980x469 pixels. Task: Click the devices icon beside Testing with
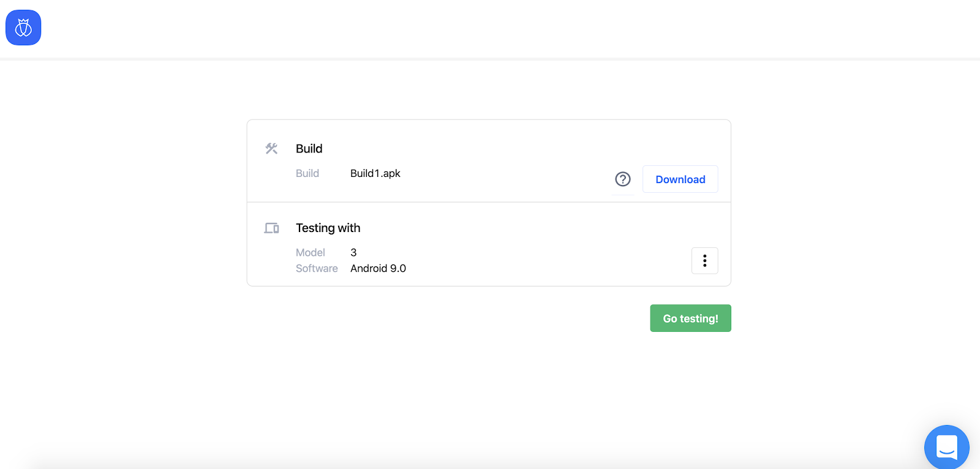click(x=271, y=227)
